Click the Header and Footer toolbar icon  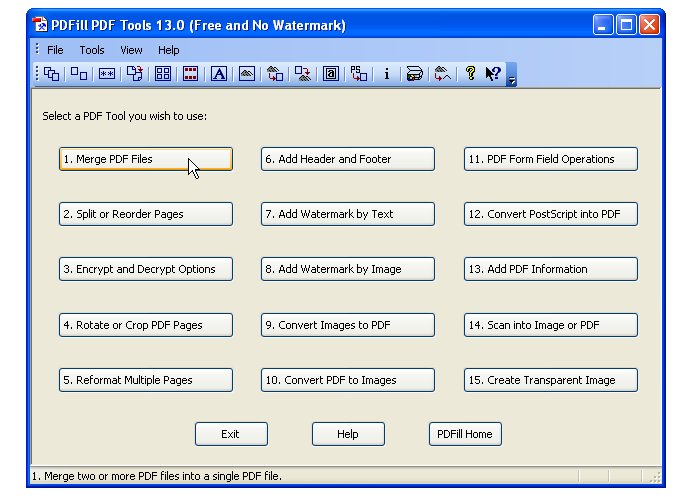coord(191,74)
